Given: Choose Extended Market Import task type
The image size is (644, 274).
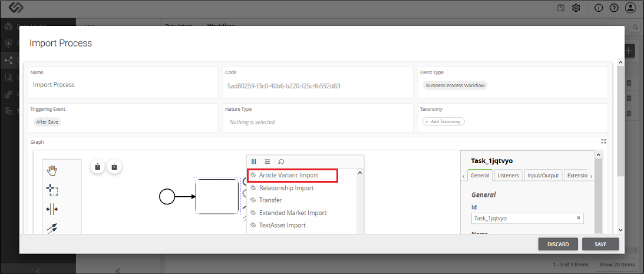Looking at the screenshot, I should 292,213.
